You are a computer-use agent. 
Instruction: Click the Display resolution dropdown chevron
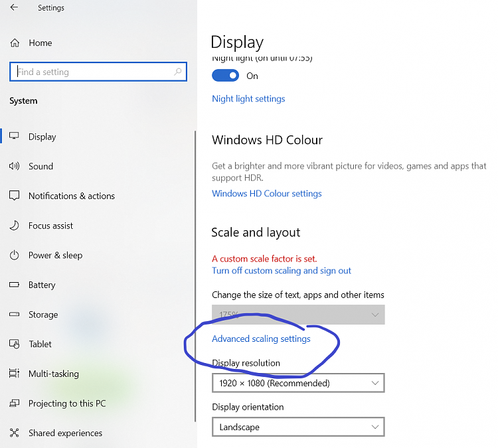pos(375,383)
